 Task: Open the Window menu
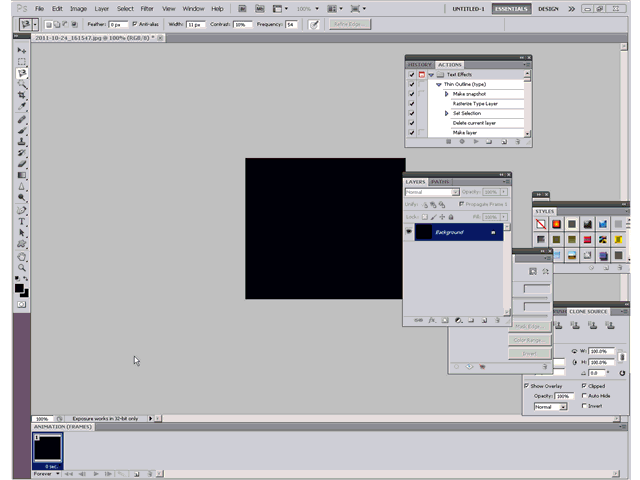193,9
